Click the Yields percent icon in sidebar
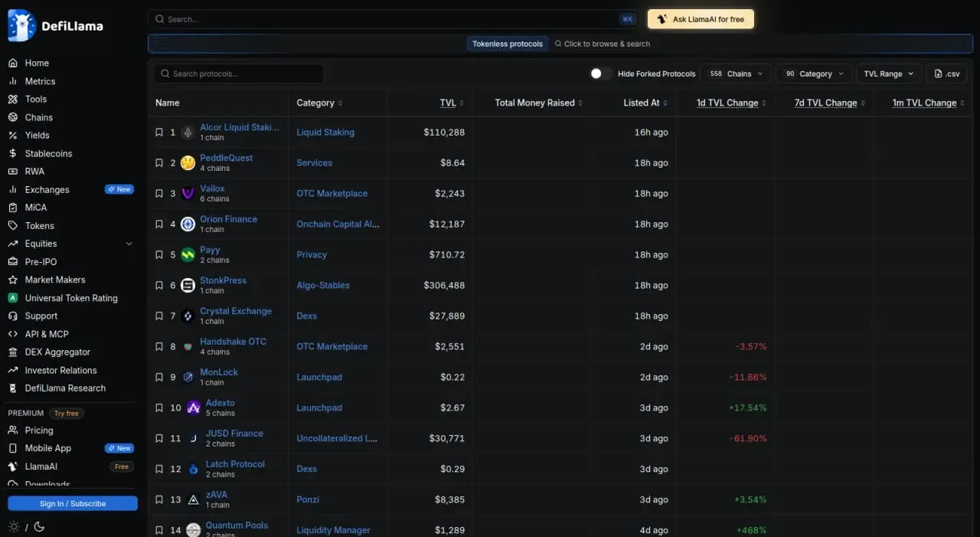Screen dimensions: 980x537 12,135
